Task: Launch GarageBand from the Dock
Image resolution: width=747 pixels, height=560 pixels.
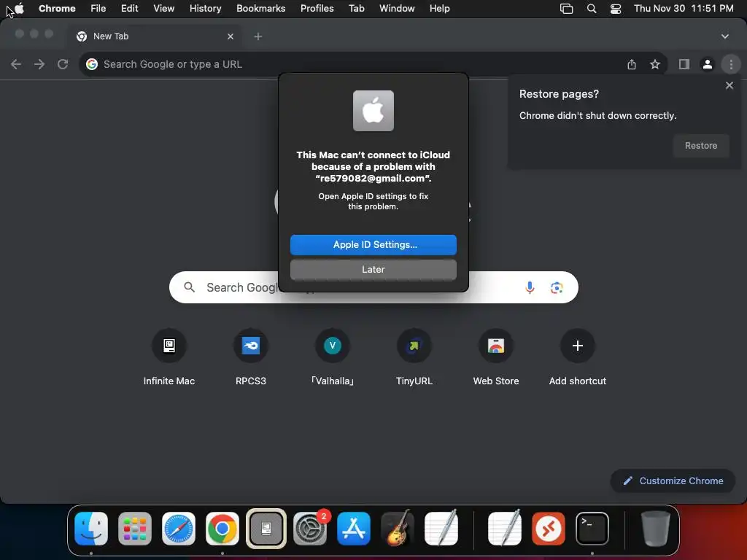Action: pyautogui.click(x=398, y=529)
